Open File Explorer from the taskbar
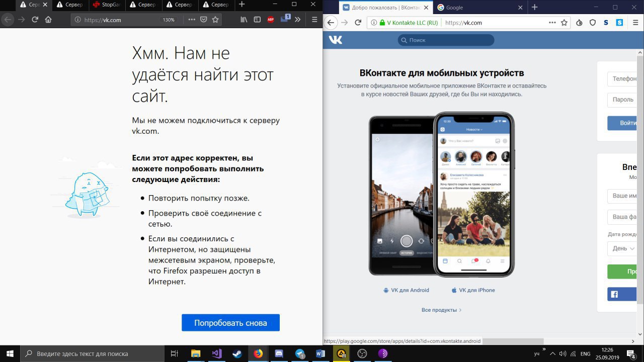 point(196,353)
